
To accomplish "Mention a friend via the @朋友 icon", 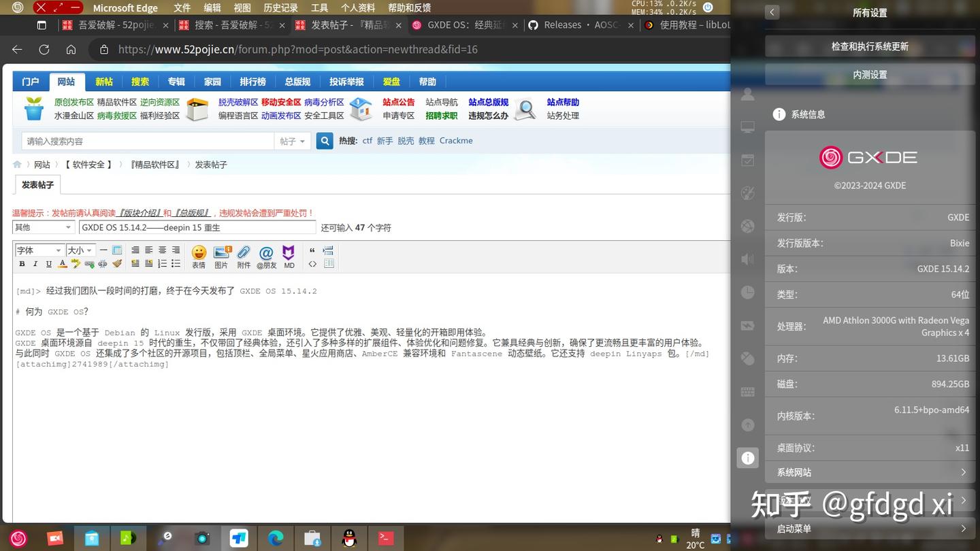I will point(265,256).
